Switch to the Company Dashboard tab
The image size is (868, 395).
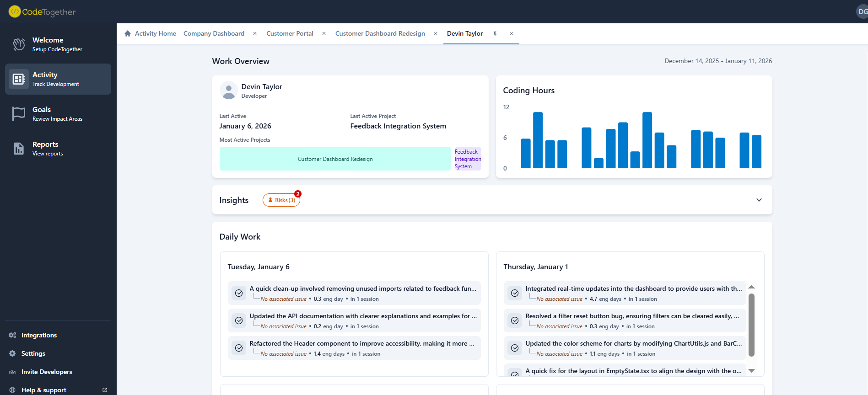[214, 33]
